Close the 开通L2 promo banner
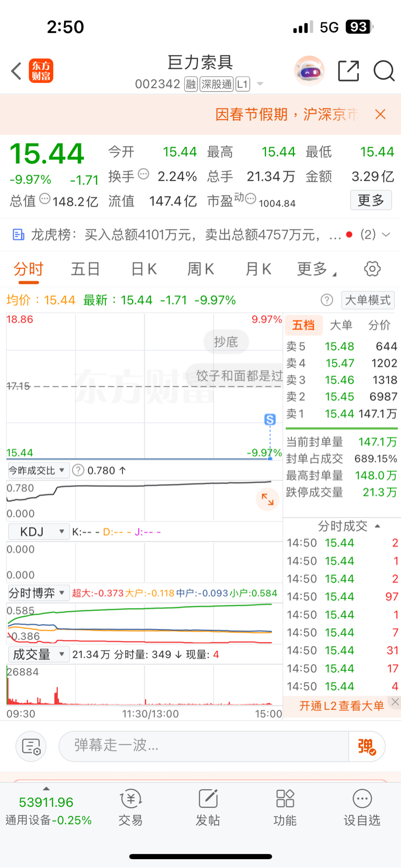The width and height of the screenshot is (401, 868). pos(395,702)
